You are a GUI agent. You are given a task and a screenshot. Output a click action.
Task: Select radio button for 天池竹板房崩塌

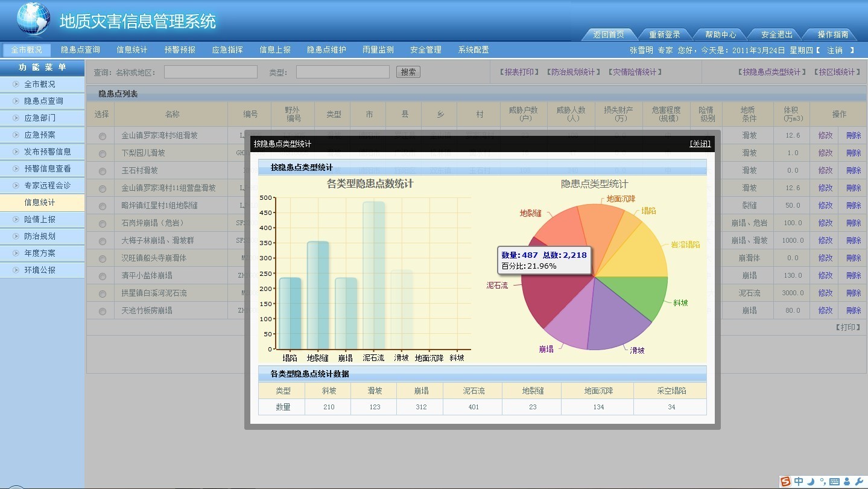coord(102,312)
